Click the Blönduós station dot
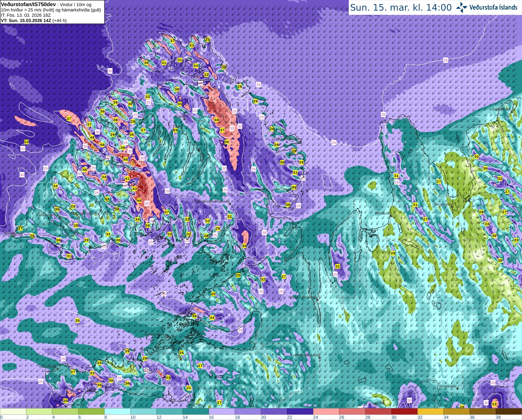Screen dimensions: 522x420 pyautogui.click(x=390, y=216)
